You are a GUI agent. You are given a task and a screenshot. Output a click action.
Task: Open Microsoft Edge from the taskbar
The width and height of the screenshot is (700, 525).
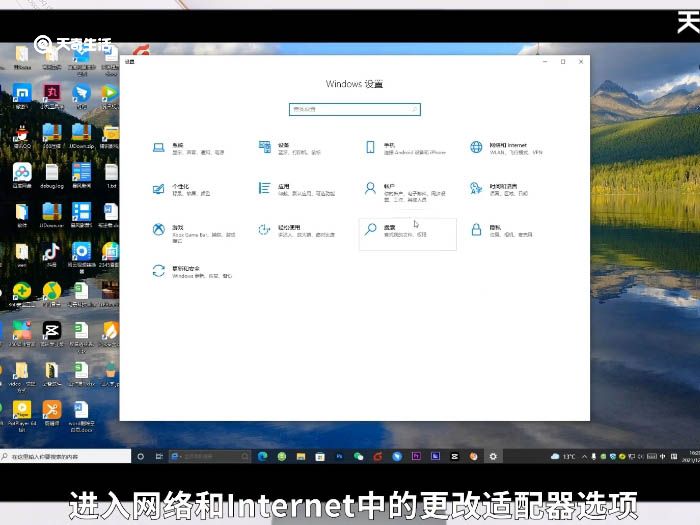tap(262, 456)
